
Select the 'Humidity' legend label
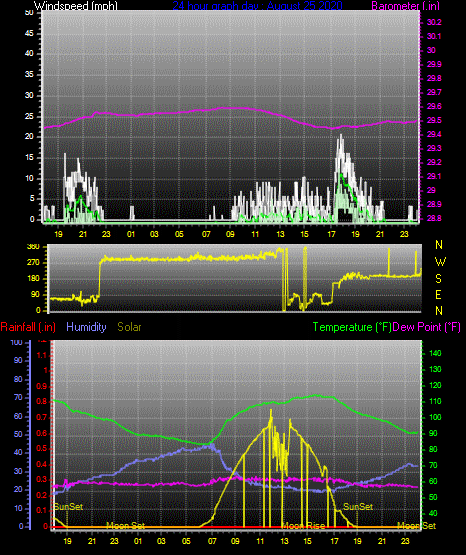(x=86, y=327)
